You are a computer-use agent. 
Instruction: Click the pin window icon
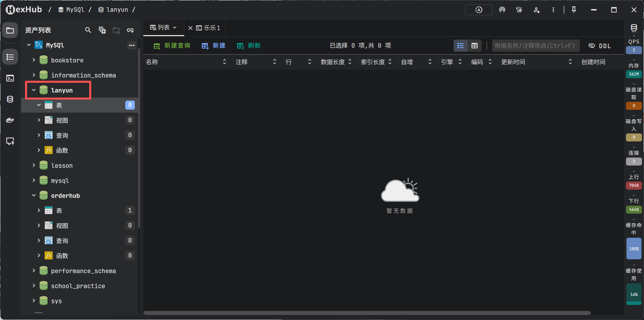coord(574,10)
